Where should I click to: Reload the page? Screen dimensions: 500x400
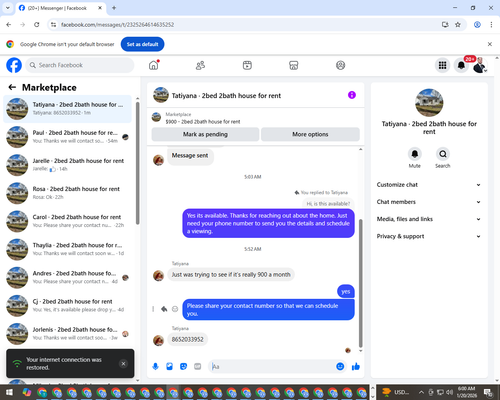(37, 25)
